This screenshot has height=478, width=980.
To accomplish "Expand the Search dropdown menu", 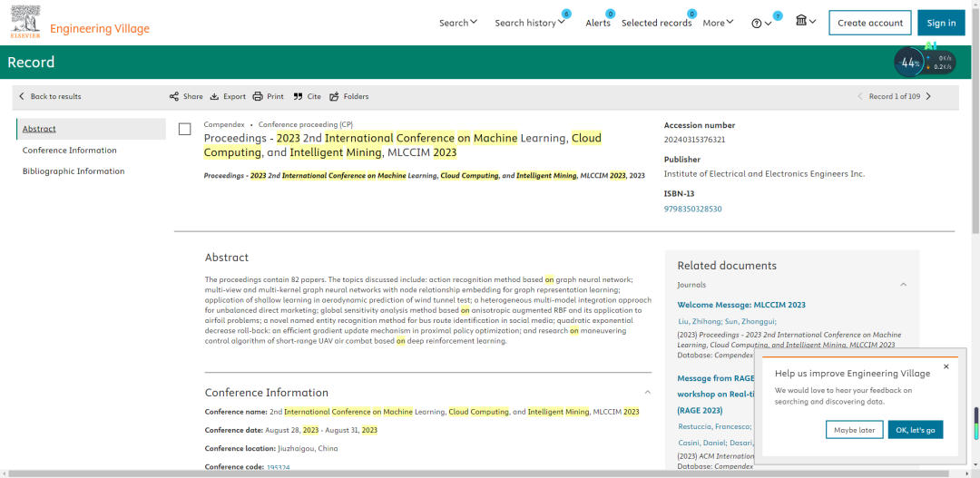I will tap(458, 23).
